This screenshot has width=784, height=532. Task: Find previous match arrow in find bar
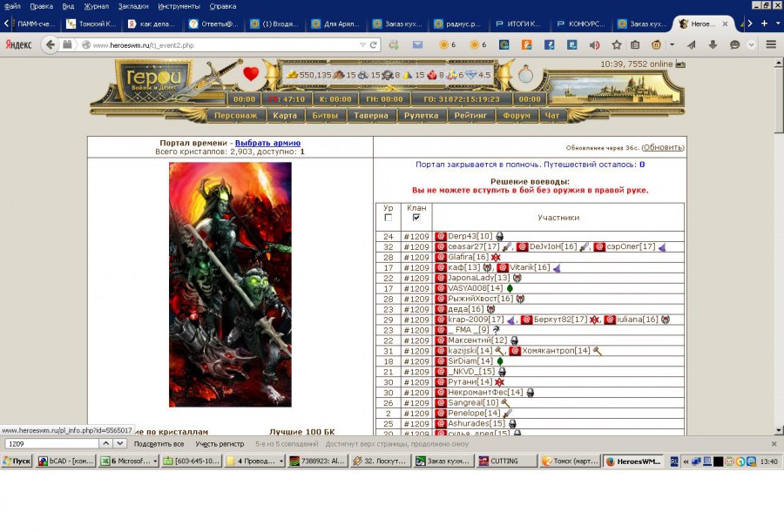106,443
